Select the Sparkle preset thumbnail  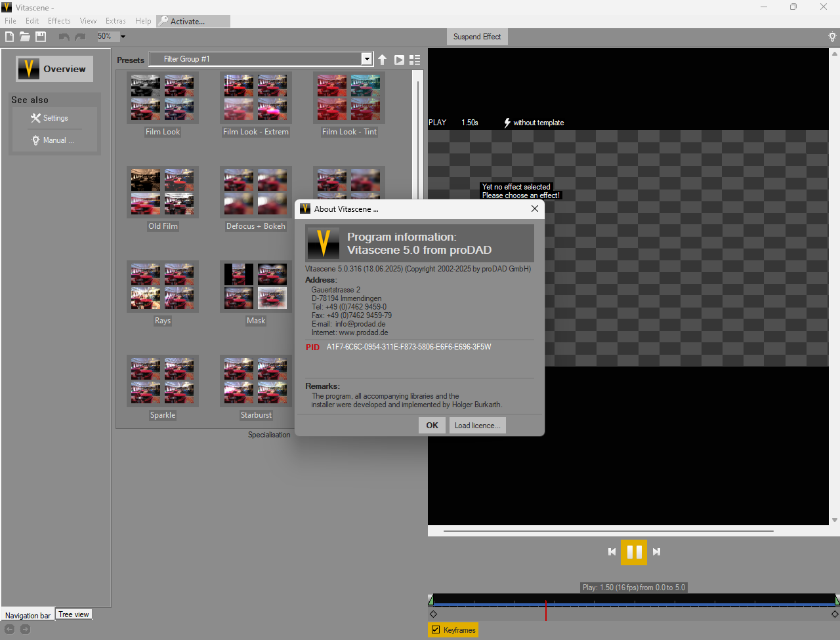pos(163,381)
